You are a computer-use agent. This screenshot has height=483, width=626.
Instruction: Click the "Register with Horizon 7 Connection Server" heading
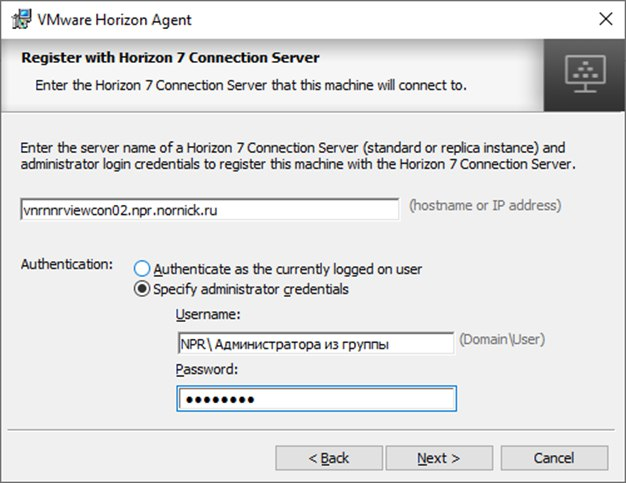click(170, 58)
